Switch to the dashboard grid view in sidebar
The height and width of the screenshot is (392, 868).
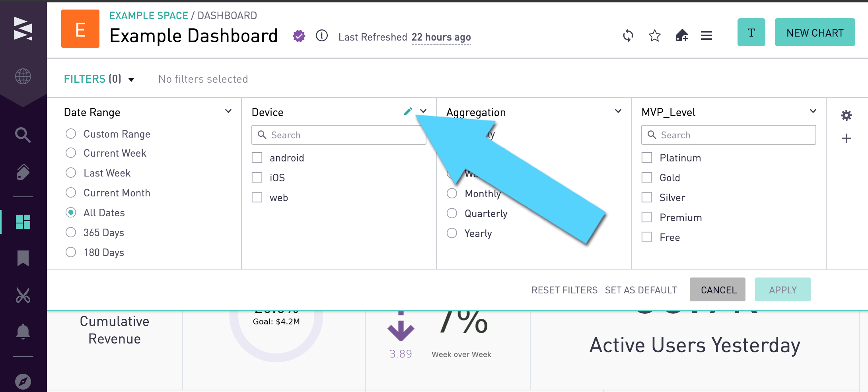click(23, 221)
